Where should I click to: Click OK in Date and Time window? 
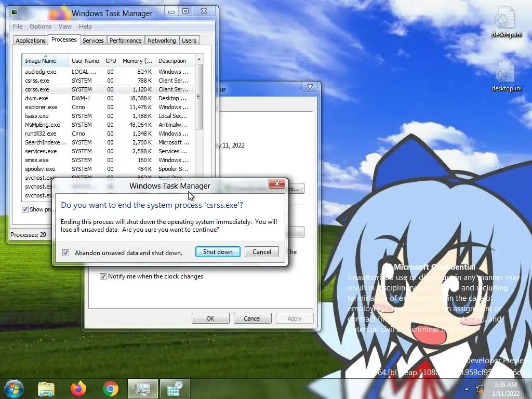point(210,318)
